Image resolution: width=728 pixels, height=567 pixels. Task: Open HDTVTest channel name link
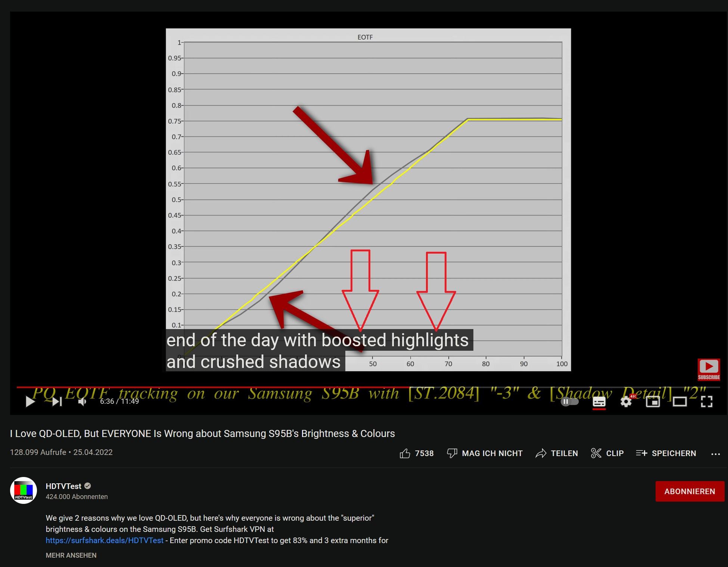pyautogui.click(x=63, y=486)
